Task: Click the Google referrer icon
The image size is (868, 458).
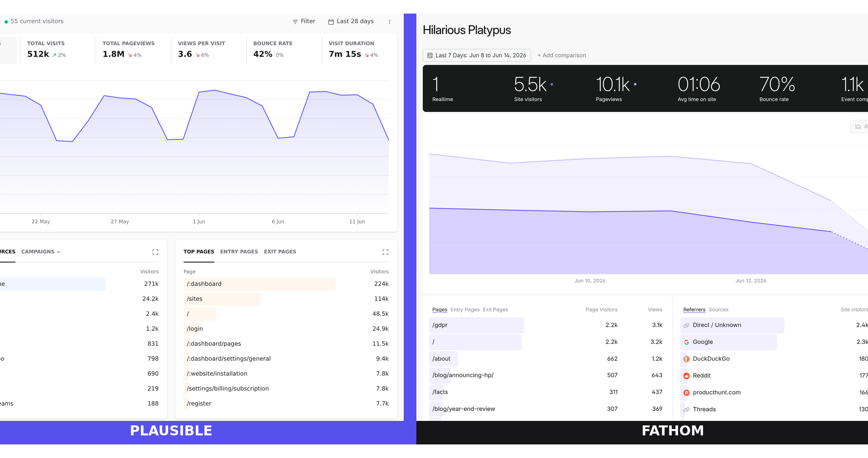Action: 686,342
